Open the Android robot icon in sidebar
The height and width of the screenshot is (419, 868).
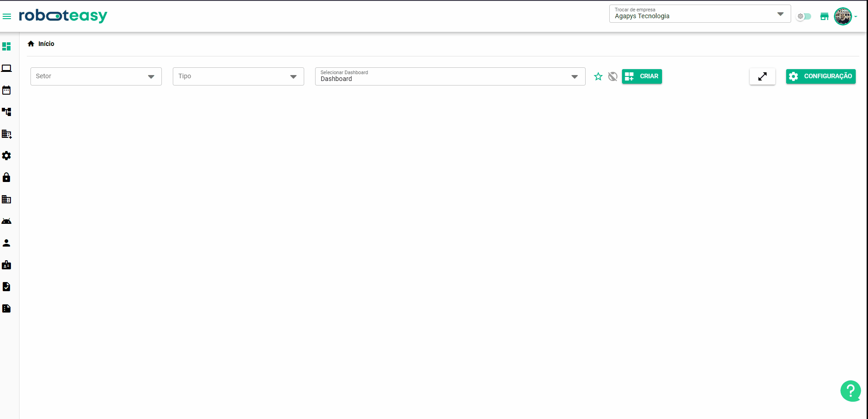6,221
